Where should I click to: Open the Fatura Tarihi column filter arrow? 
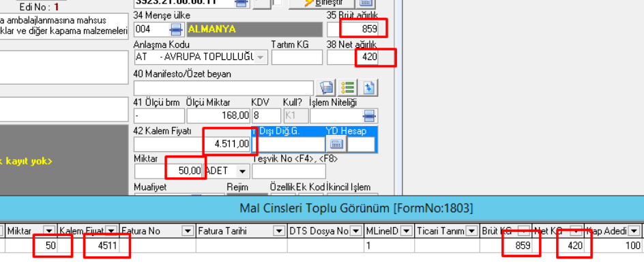(x=279, y=231)
